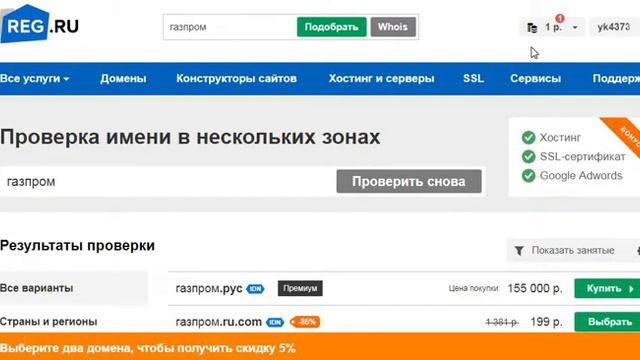Click the filter funnel icon
This screenshot has height=360, width=640.
tap(519, 251)
